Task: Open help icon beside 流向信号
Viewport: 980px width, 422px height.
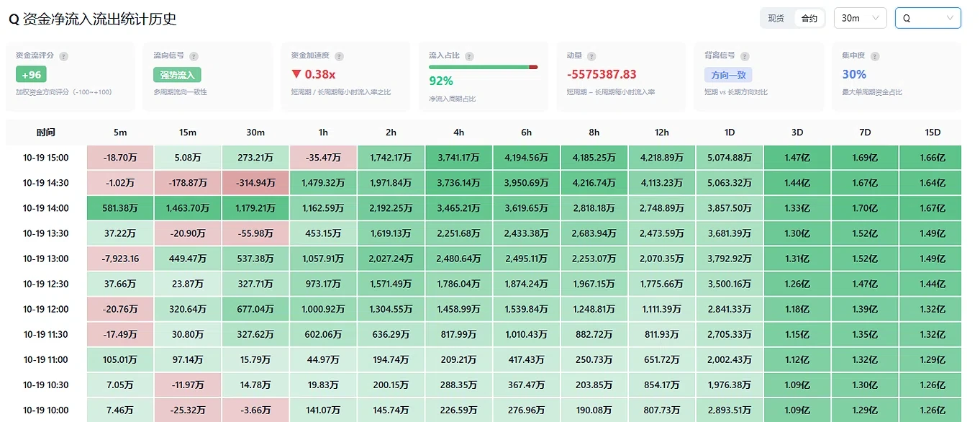Action: (194, 56)
